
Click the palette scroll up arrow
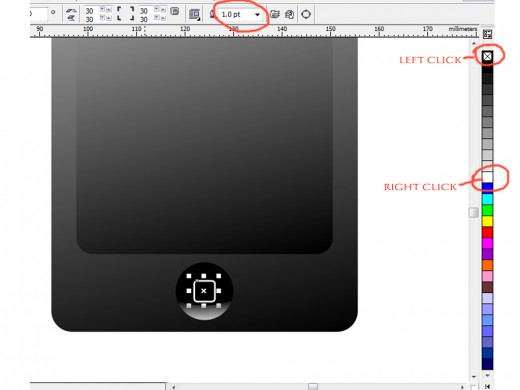tap(474, 43)
